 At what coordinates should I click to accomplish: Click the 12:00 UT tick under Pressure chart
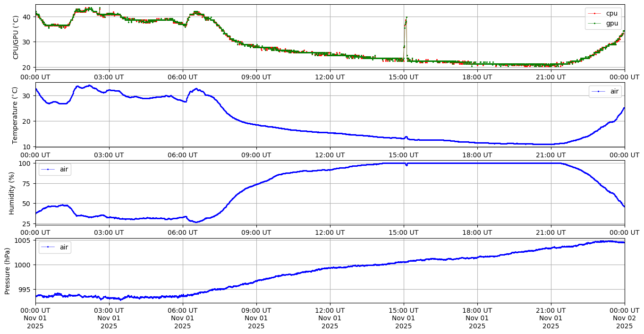[x=330, y=310]
